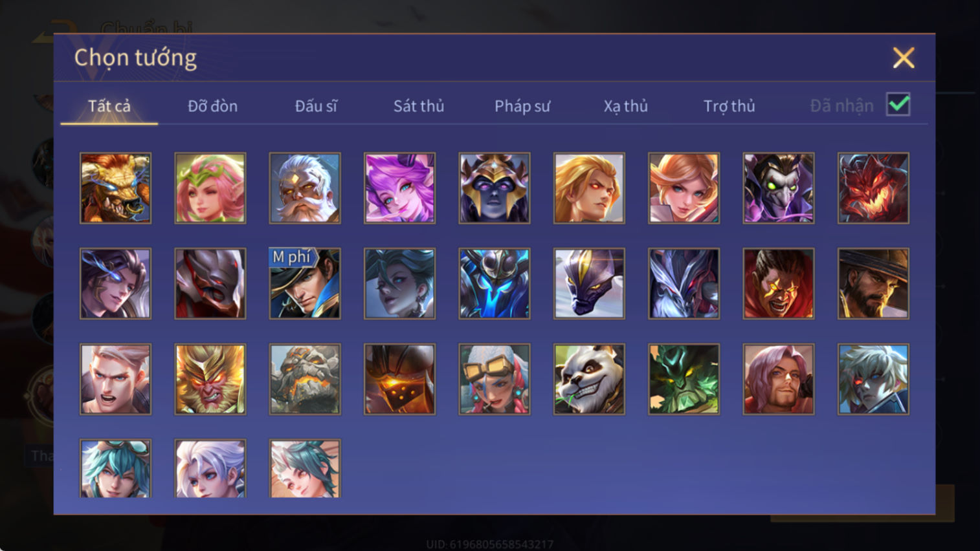980x551 pixels.
Task: Open the Đấu sĩ tab
Action: point(316,106)
